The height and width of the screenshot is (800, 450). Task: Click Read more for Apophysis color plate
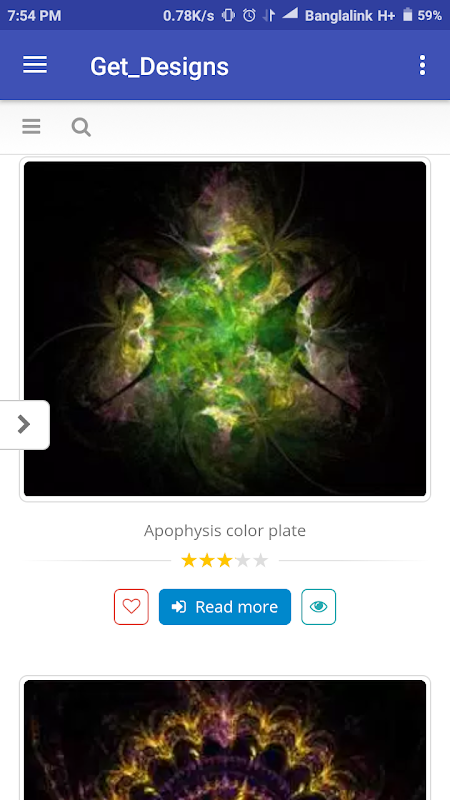(x=225, y=607)
